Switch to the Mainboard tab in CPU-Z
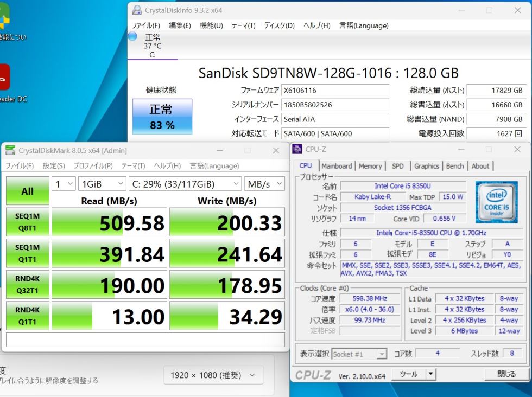Viewport: 532px width, 397px height. coord(337,166)
